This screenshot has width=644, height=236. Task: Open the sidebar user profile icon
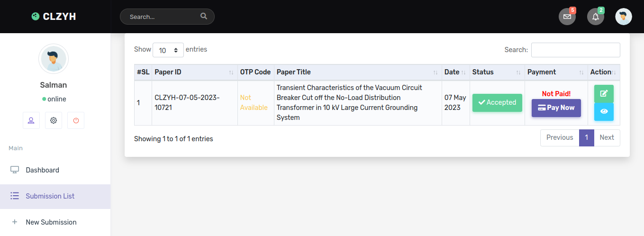31,120
